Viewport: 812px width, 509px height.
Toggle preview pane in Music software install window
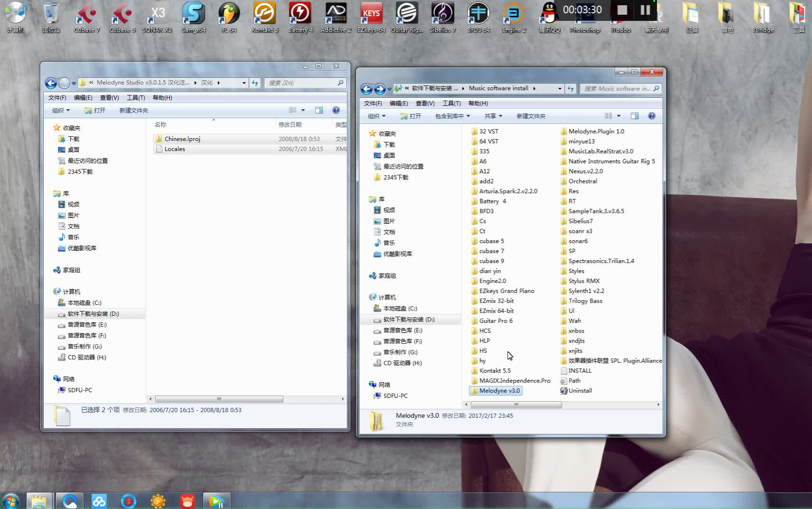pos(635,116)
